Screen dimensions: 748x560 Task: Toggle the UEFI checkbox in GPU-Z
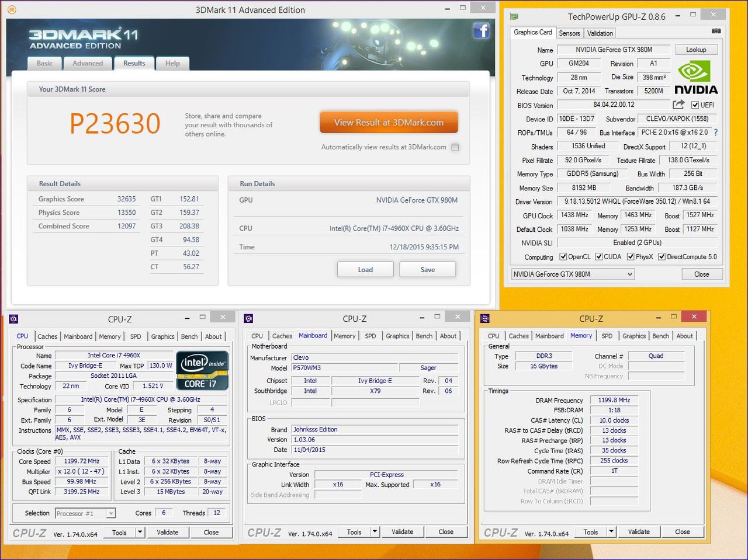coord(695,105)
